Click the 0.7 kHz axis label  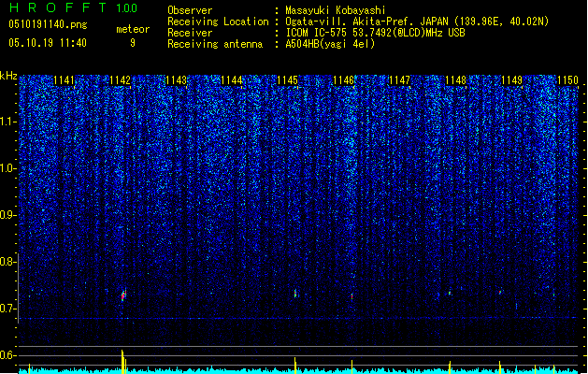(7, 309)
